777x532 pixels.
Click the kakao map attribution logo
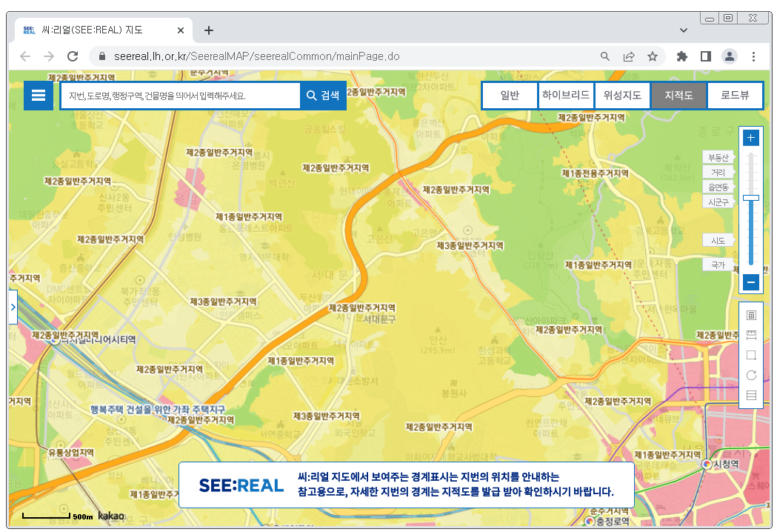[111, 516]
